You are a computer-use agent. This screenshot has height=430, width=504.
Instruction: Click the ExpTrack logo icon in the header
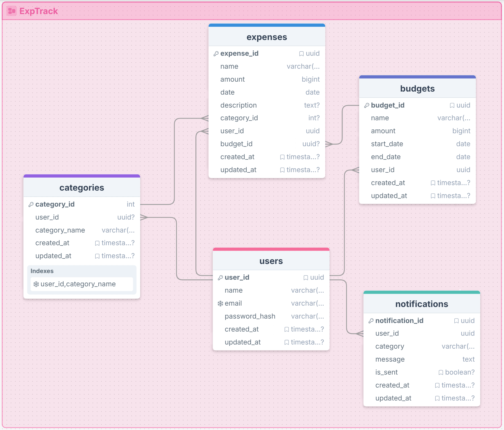(11, 11)
